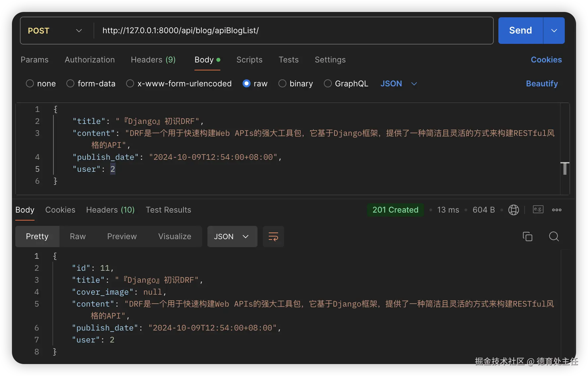Click the save example (e.g.) icon
This screenshot has width=588, height=376.
538,209
